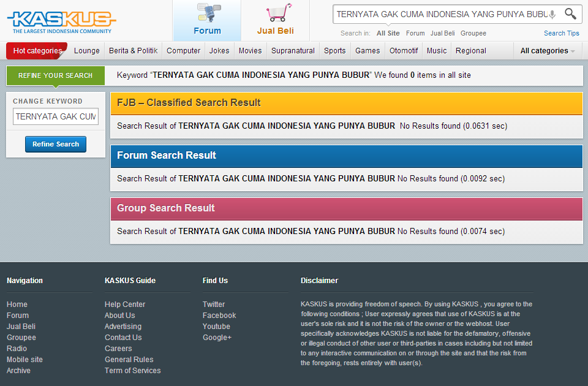
Task: Set search scope to Groupee
Action: tap(473, 33)
